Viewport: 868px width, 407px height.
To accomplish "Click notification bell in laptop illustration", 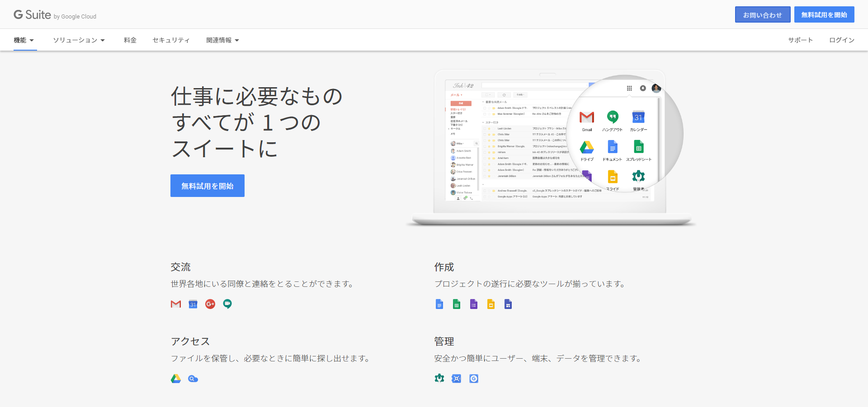I will (x=643, y=88).
